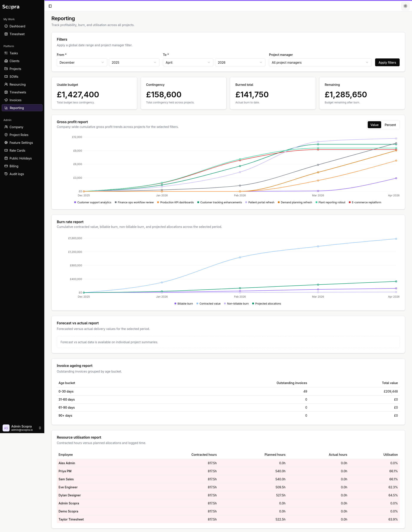Select Reporting in the sidebar menu

[16, 108]
